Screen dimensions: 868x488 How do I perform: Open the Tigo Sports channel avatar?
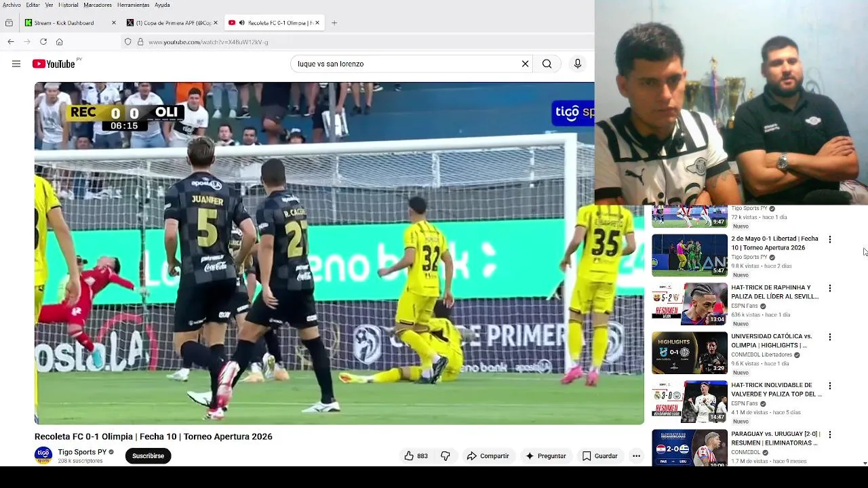[x=43, y=455]
